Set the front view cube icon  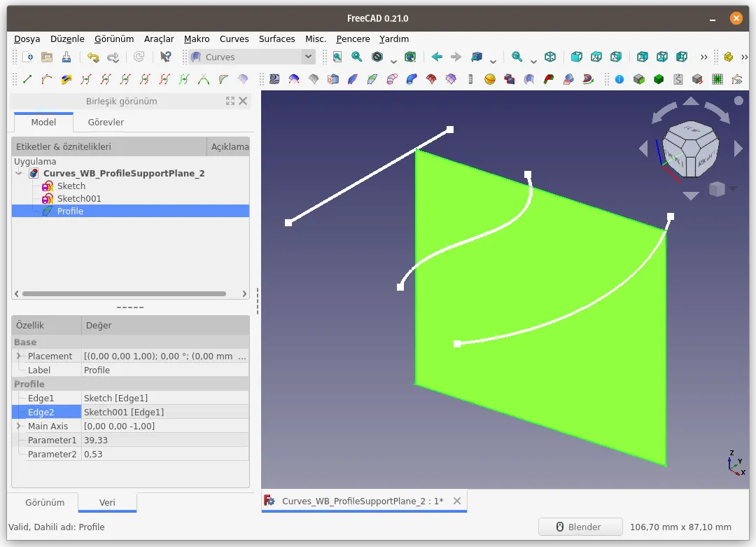576,57
